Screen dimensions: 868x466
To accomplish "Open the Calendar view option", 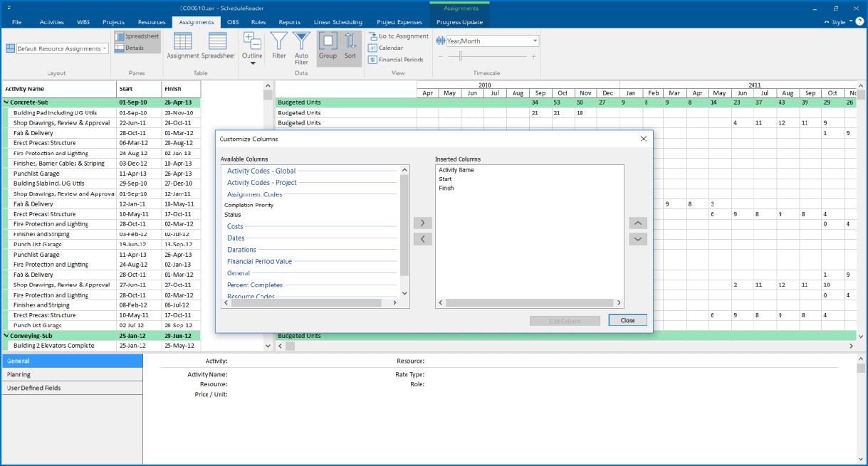I will click(386, 48).
